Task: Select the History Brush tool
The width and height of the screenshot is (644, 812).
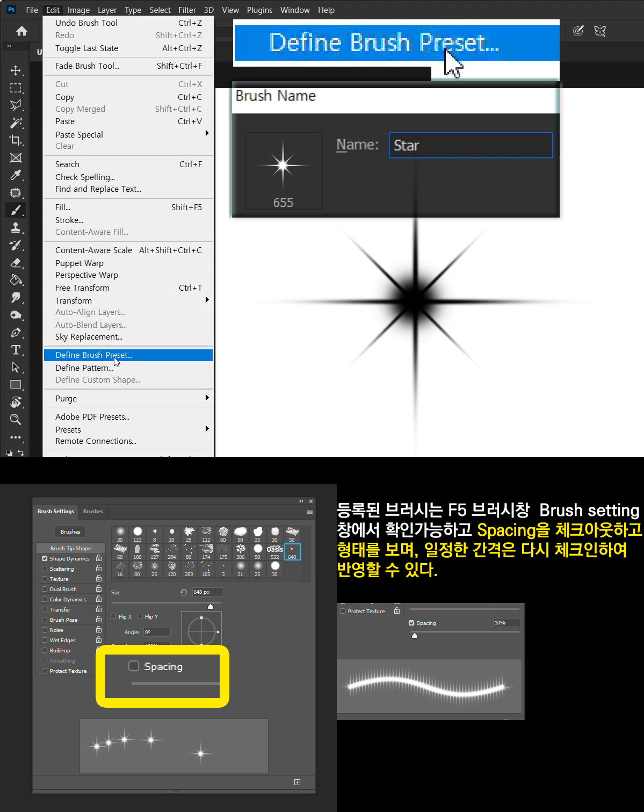Action: point(16,245)
